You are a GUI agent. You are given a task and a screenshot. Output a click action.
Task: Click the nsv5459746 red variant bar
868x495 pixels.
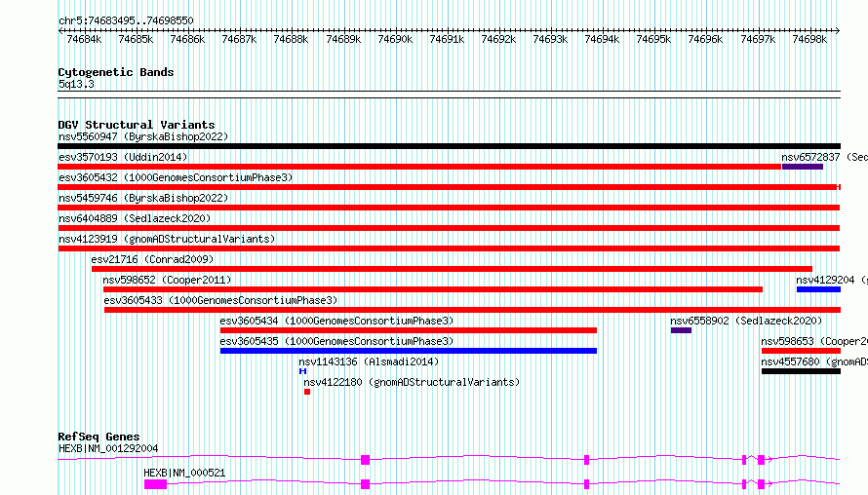449,208
